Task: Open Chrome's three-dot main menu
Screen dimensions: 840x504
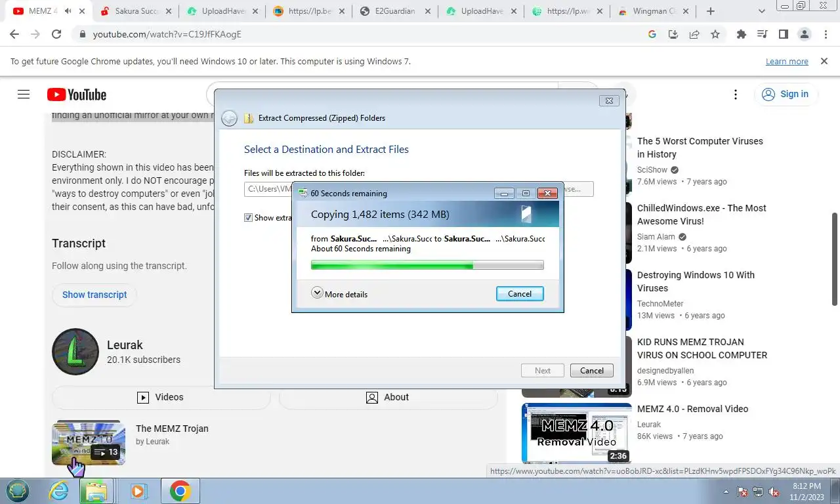Action: (x=824, y=34)
